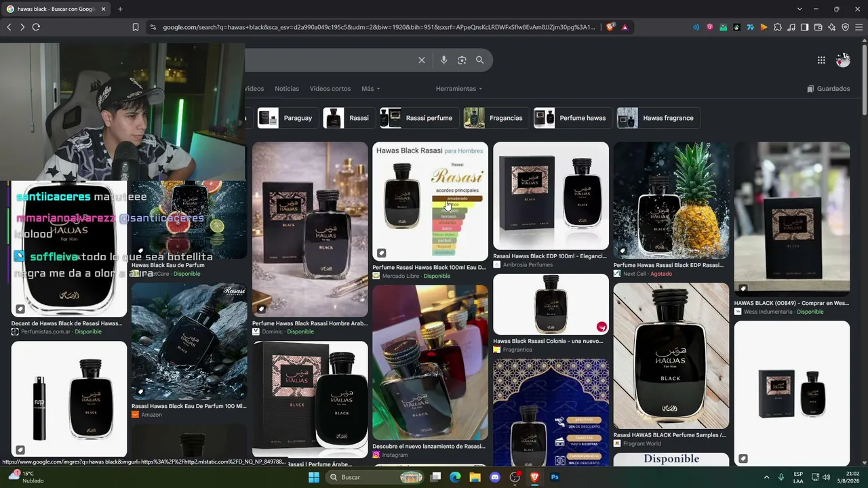868x488 pixels.
Task: Open the system tray volume control
Action: (827, 477)
